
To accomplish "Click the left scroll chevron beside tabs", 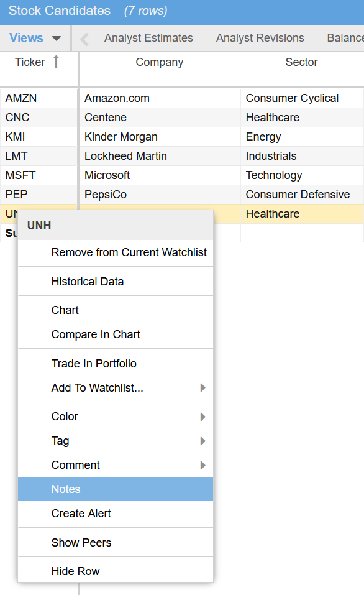I will point(84,39).
